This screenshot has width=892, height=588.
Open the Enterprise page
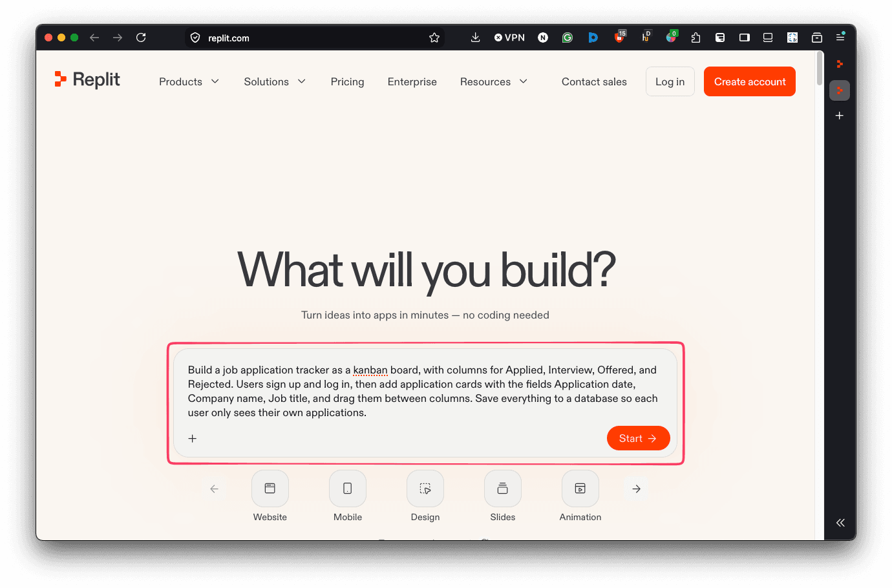click(412, 81)
